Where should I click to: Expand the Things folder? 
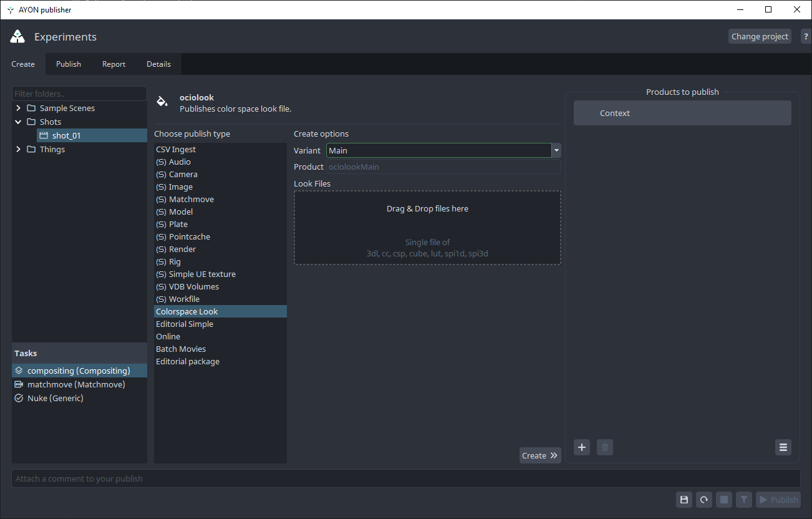(x=19, y=149)
